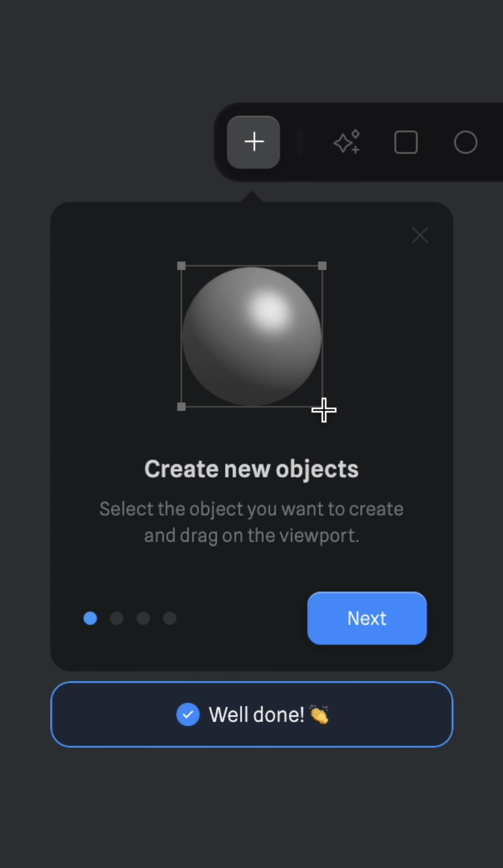Jump to the second onboarding step dot
503x868 pixels.
pos(117,618)
